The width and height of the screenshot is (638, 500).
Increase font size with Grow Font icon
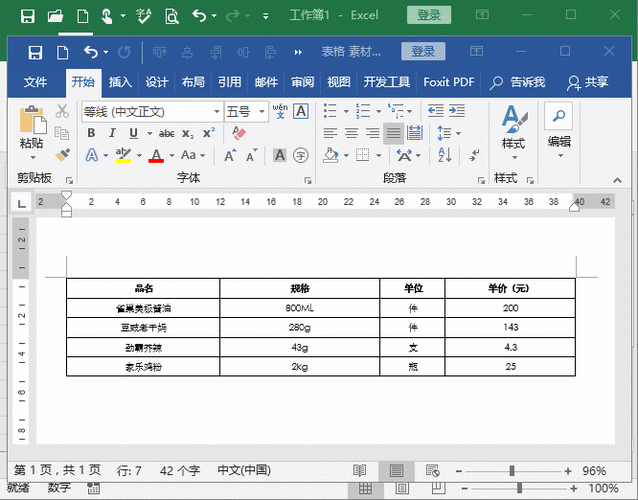point(230,155)
